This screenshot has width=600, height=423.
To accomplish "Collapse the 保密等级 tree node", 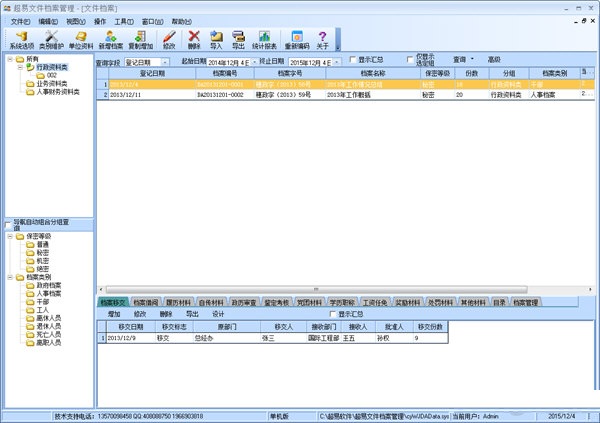I will point(9,237).
